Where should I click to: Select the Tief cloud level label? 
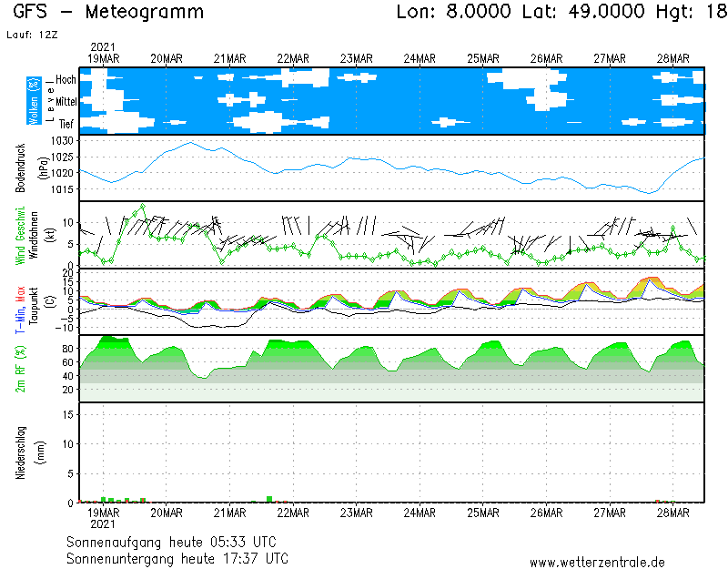coord(66,123)
